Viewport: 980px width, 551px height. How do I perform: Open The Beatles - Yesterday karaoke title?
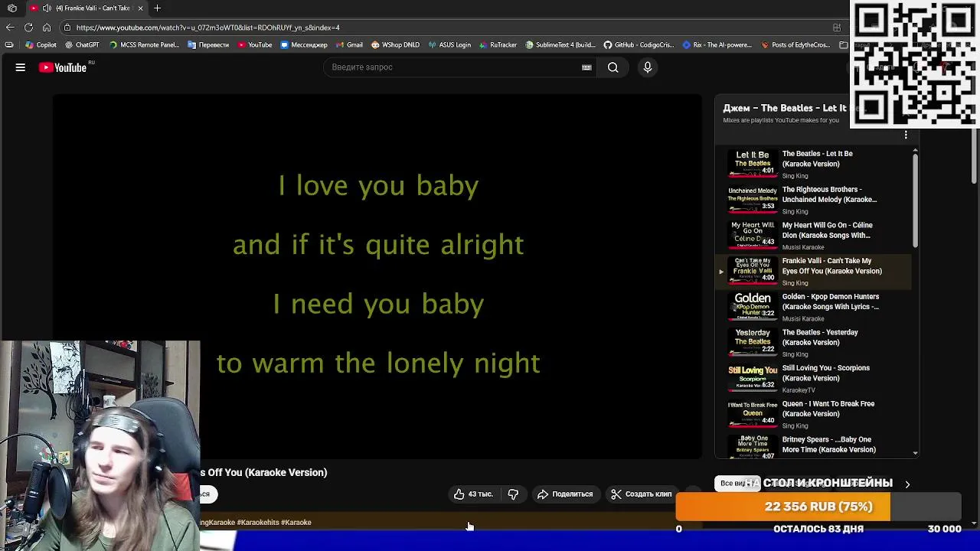pos(819,337)
